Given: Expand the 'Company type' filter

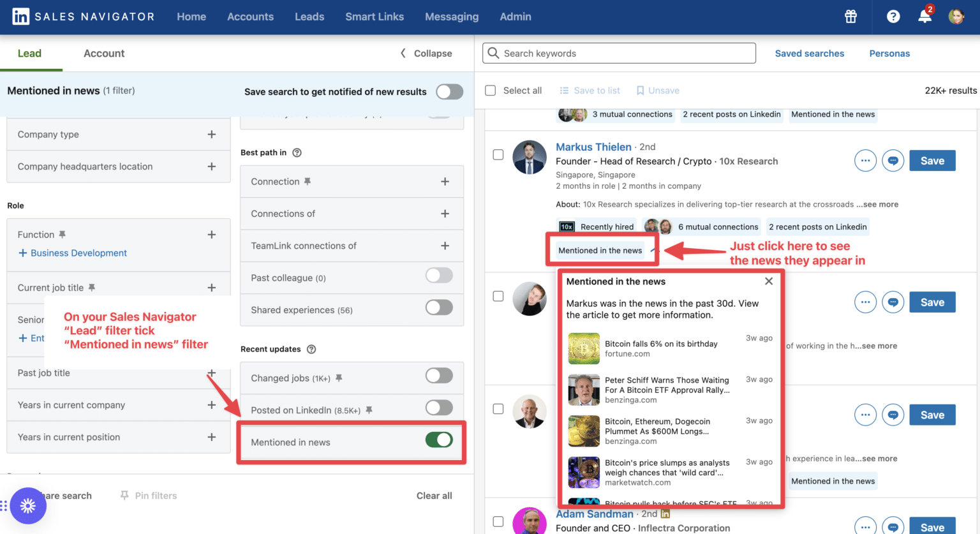Looking at the screenshot, I should click(211, 134).
